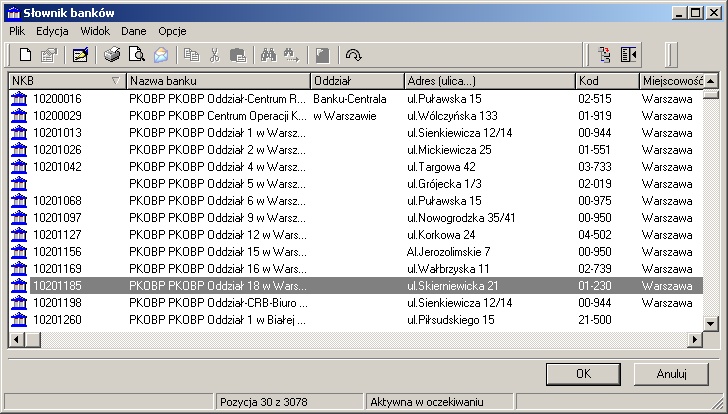Select row with NKB 10201198
This screenshot has width=728, height=414.
point(355,303)
